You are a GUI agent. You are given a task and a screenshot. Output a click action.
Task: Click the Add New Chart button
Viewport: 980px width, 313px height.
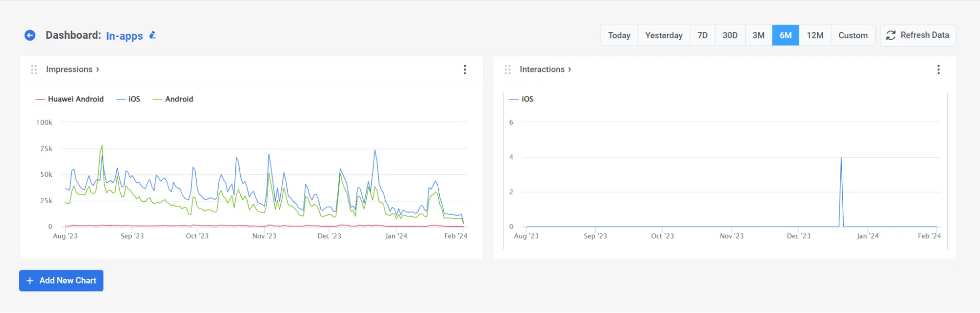point(61,281)
